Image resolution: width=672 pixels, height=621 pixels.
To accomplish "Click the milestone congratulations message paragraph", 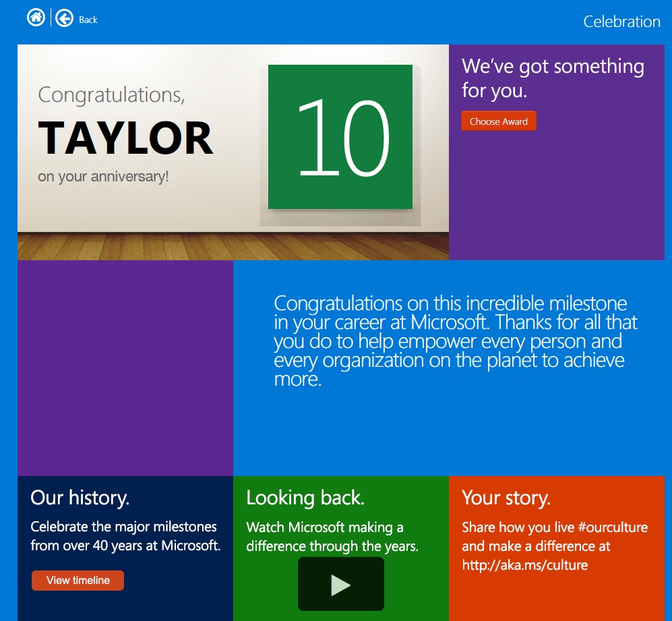I will [x=456, y=341].
